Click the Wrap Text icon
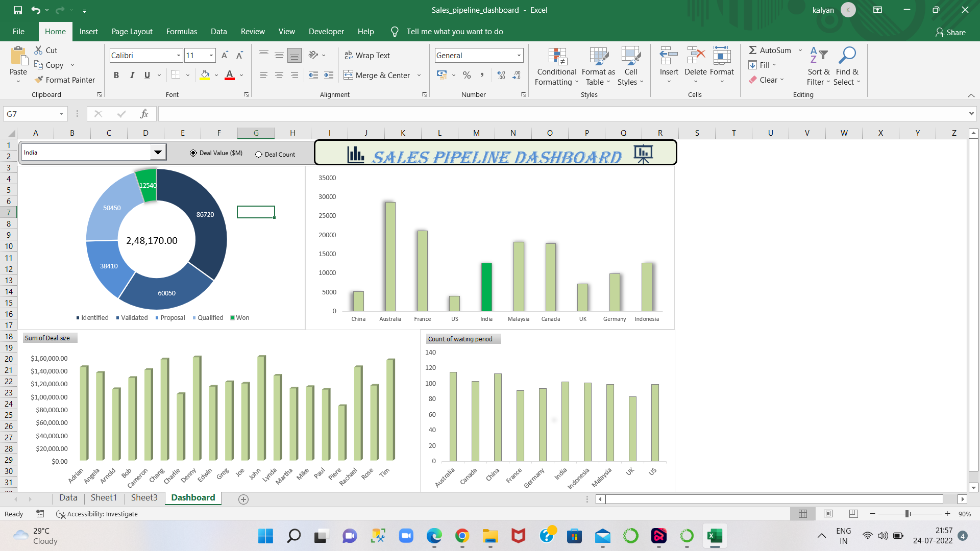Image resolution: width=980 pixels, height=551 pixels. (x=349, y=55)
